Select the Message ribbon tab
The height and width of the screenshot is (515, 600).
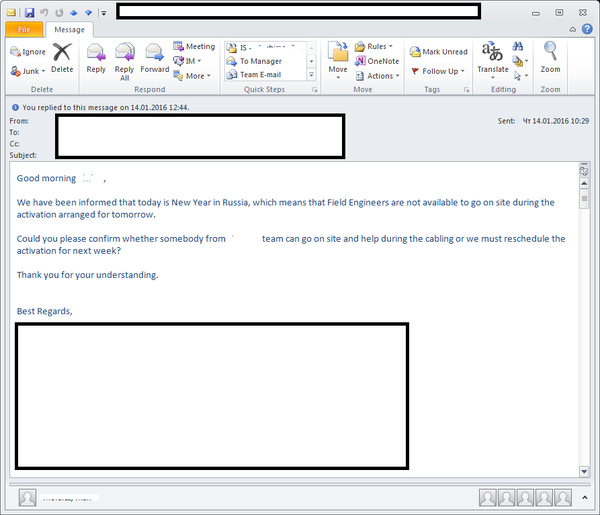click(x=69, y=29)
